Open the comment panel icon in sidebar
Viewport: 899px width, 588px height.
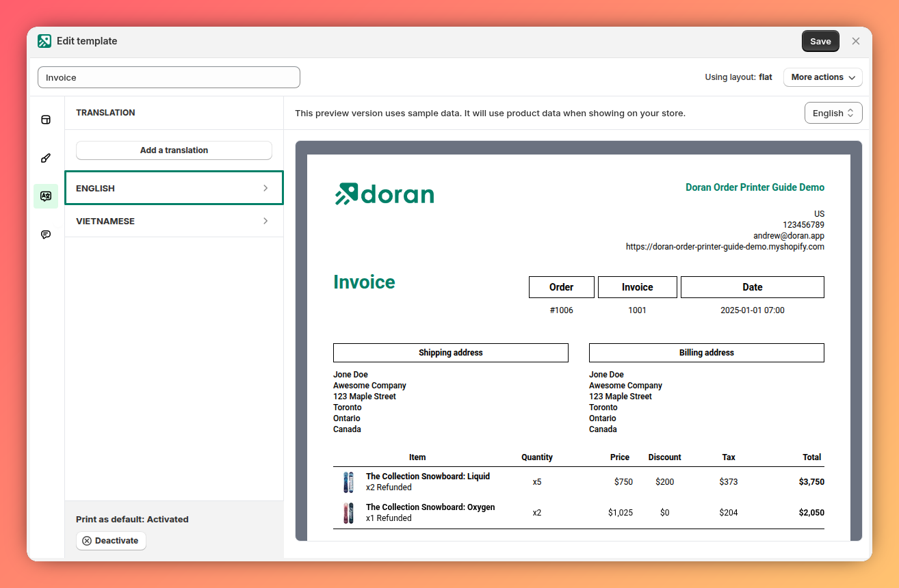46,235
